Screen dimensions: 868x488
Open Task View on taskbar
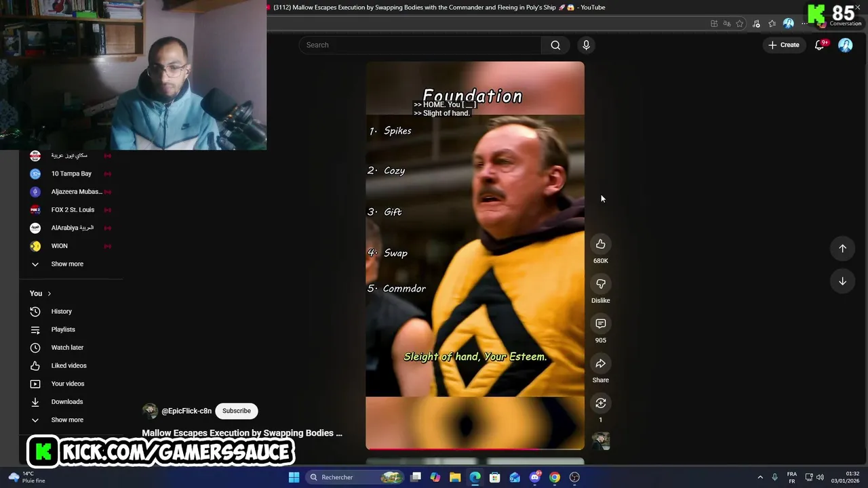tap(416, 477)
